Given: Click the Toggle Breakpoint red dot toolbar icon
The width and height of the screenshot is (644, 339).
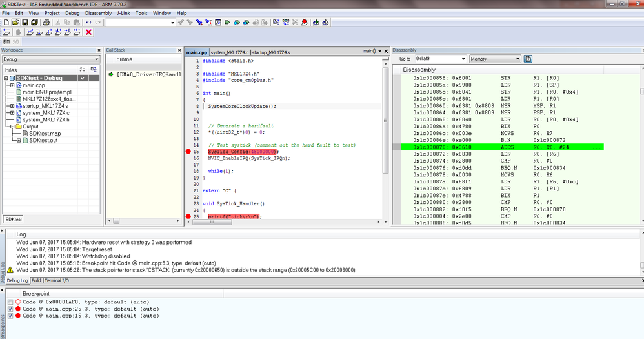Looking at the screenshot, I should click(x=304, y=23).
